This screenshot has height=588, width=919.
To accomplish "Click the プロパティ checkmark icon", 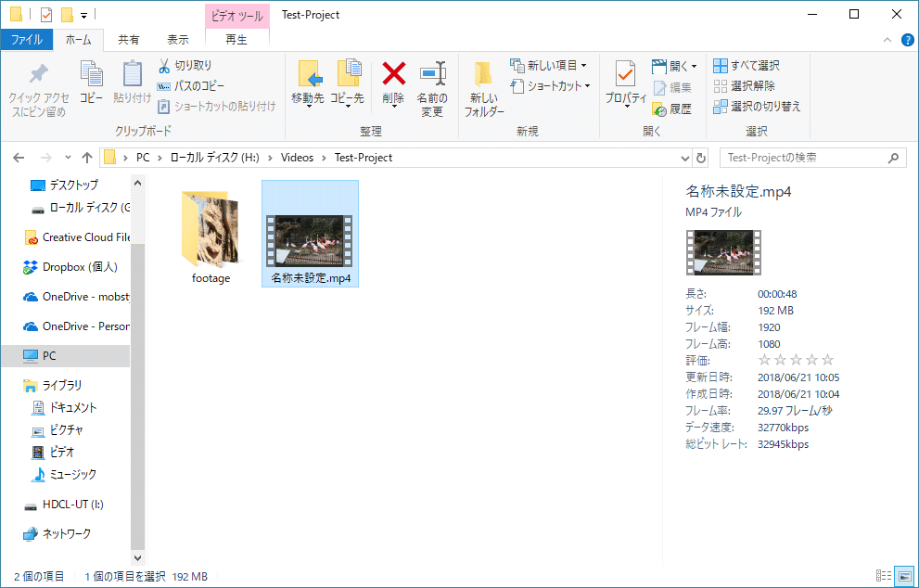I will [625, 74].
